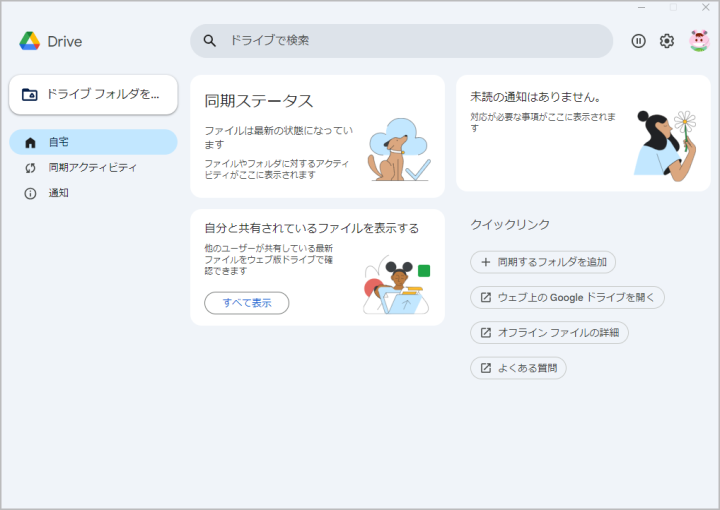Open the 通知 notifications tab
Image resolution: width=720 pixels, height=510 pixels.
click(x=59, y=193)
